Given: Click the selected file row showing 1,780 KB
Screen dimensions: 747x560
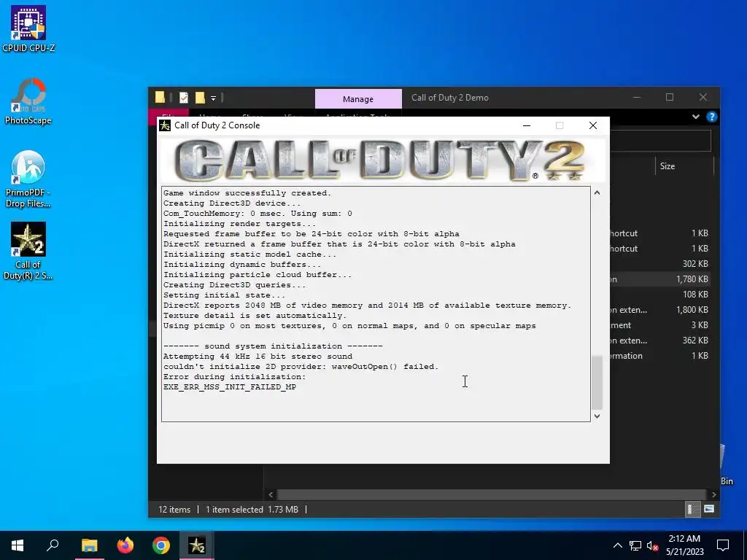Looking at the screenshot, I should (660, 279).
